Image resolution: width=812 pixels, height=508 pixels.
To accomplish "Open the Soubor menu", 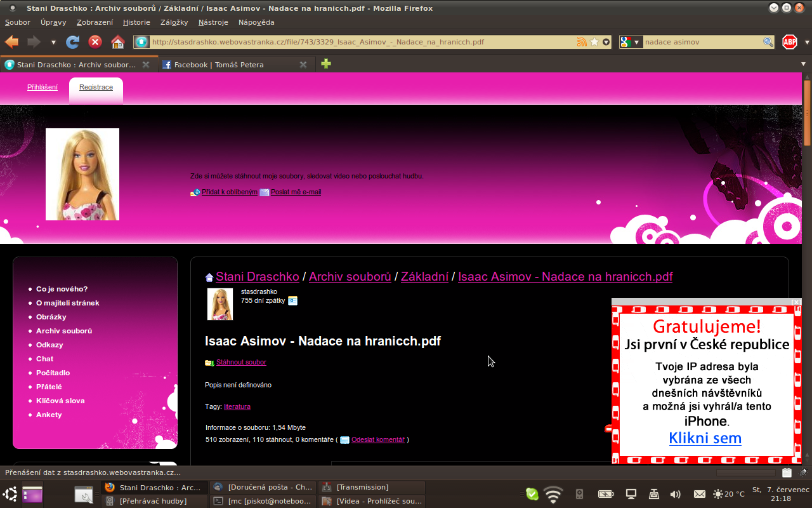I will click(x=18, y=22).
